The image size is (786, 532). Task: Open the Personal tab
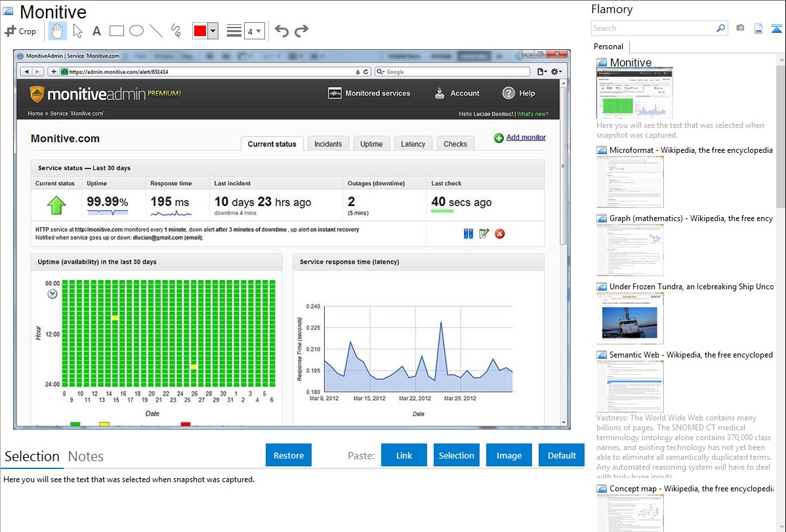[x=608, y=47]
